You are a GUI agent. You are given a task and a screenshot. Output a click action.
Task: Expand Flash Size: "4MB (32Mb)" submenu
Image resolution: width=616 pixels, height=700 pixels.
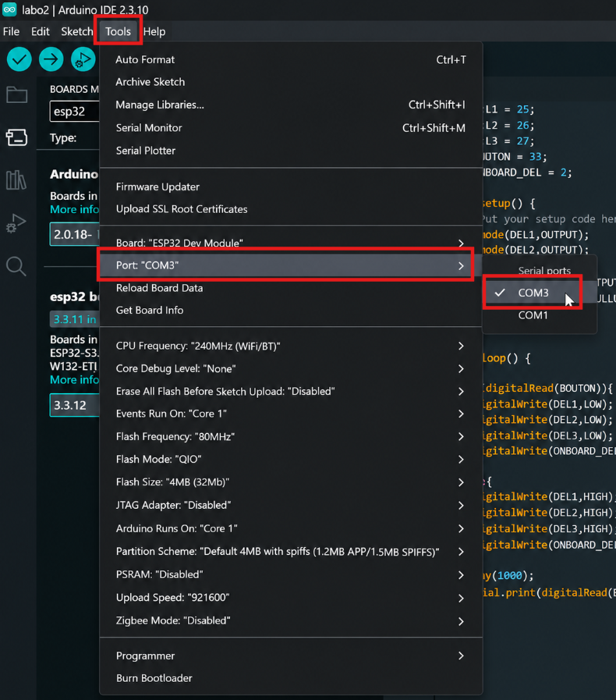(291, 482)
